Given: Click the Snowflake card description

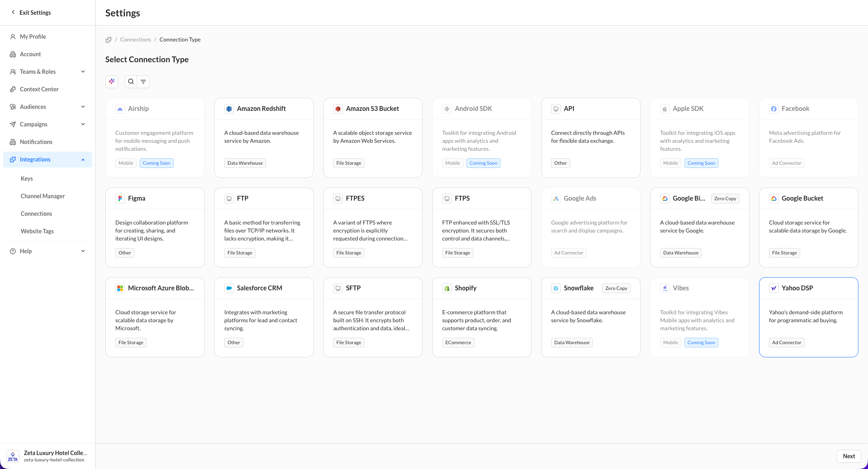Looking at the screenshot, I should click(588, 316).
